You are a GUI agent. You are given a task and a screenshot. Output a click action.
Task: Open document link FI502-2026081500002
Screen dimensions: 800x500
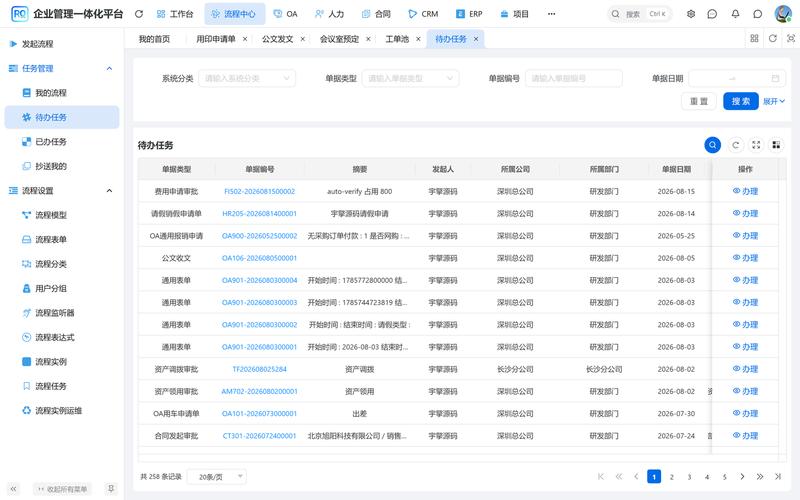pyautogui.click(x=260, y=191)
